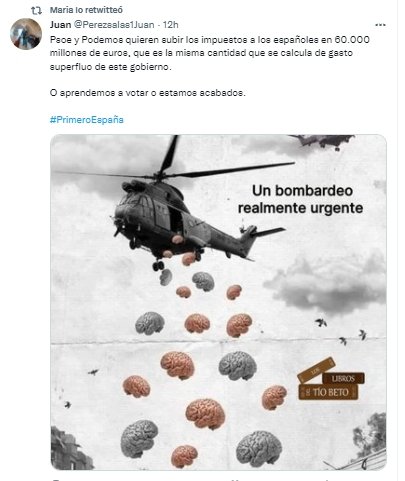The width and height of the screenshot is (405, 481).
Task: Click the tree in the image's bottom-right corner
Action: (x=371, y=433)
